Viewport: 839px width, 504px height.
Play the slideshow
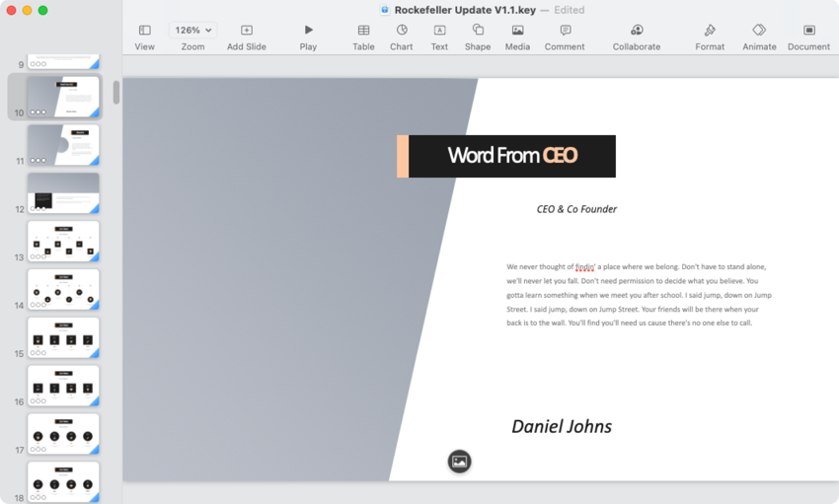[308, 30]
